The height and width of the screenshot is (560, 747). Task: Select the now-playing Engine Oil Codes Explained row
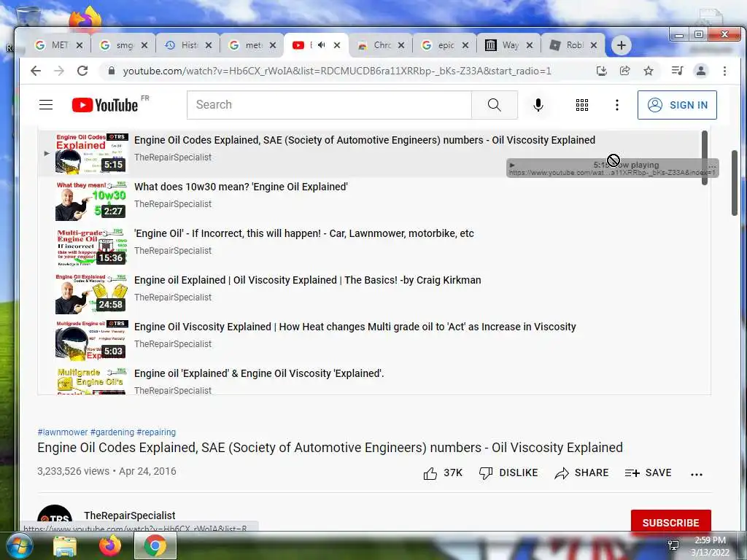[370, 153]
